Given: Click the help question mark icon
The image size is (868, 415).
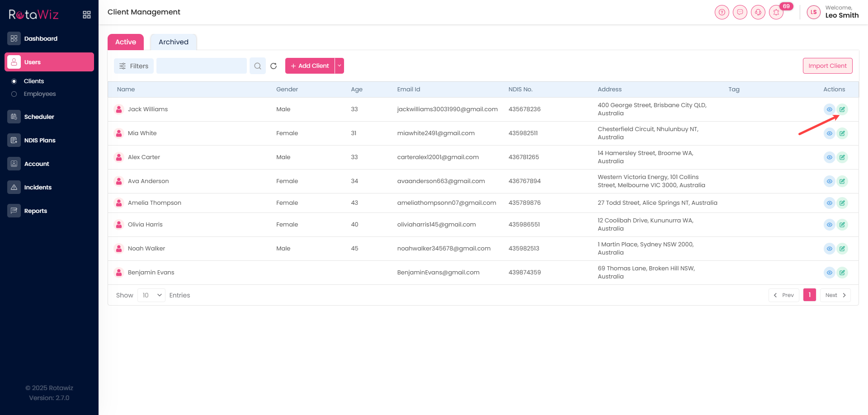Looking at the screenshot, I should [x=722, y=12].
